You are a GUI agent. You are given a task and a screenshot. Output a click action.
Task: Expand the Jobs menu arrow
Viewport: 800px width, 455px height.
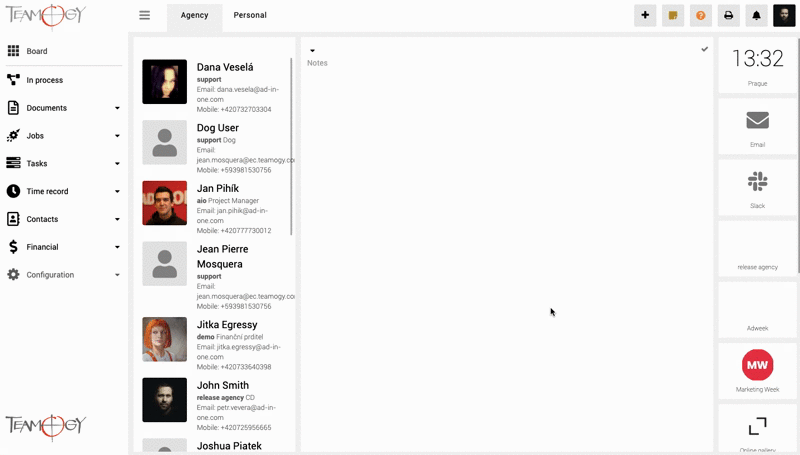pos(117,136)
